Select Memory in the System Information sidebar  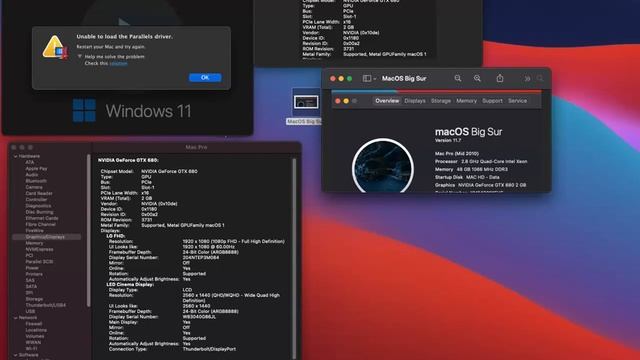click(34, 243)
